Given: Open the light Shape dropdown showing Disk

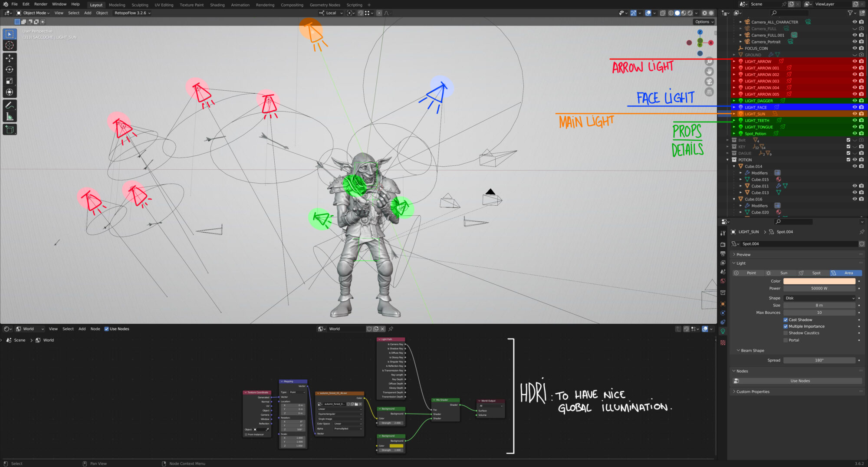Looking at the screenshot, I should pyautogui.click(x=819, y=298).
